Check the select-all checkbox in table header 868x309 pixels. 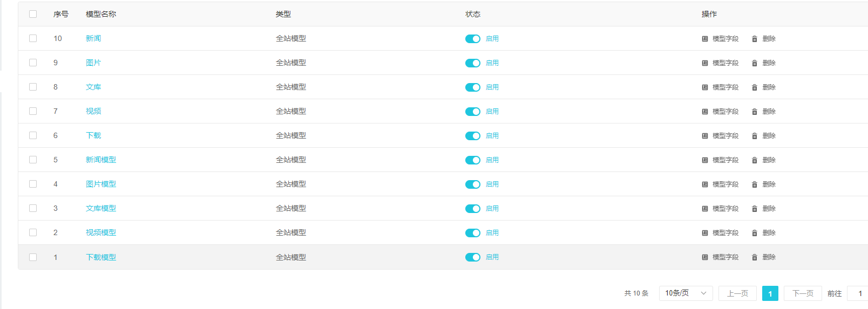(33, 14)
